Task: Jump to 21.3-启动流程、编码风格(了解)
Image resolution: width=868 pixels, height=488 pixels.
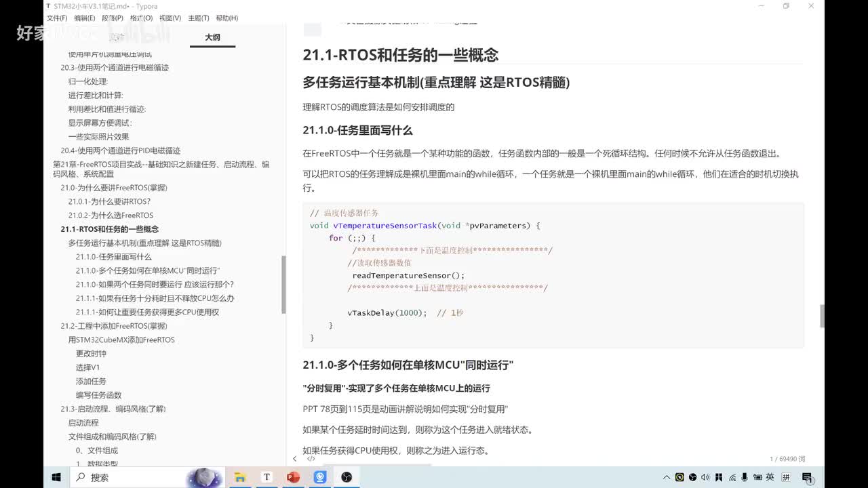Action: (x=113, y=409)
